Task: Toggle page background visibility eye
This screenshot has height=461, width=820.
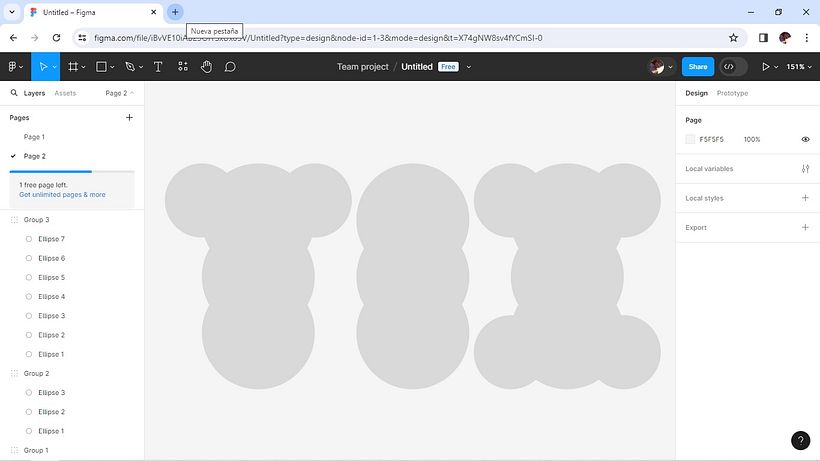Action: pos(805,140)
